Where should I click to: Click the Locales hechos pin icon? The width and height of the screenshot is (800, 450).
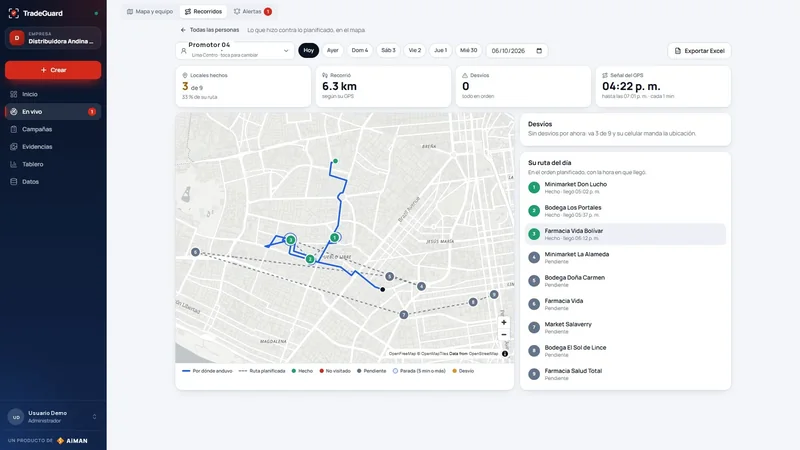(185, 75)
